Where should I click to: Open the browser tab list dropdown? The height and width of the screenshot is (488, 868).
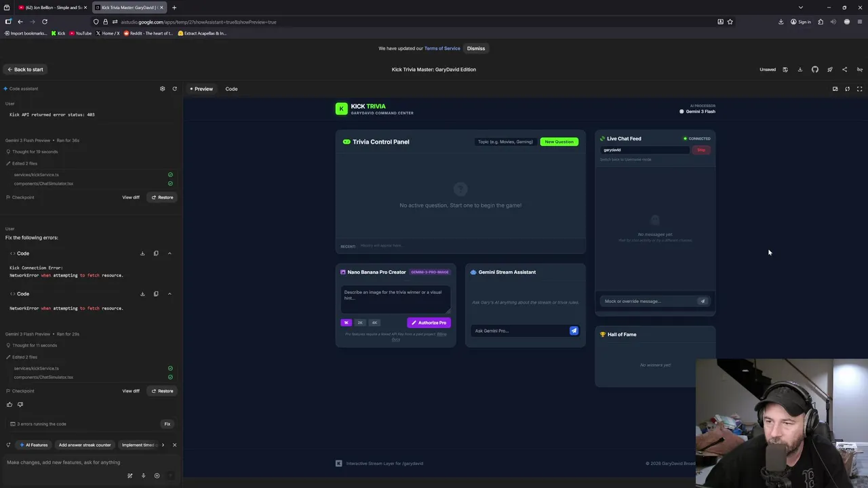(x=800, y=7)
